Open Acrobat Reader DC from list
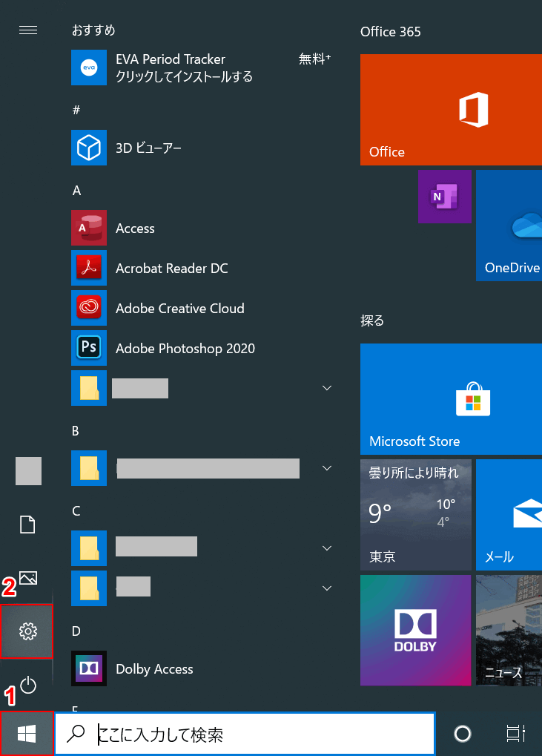The height and width of the screenshot is (756, 542). click(171, 269)
